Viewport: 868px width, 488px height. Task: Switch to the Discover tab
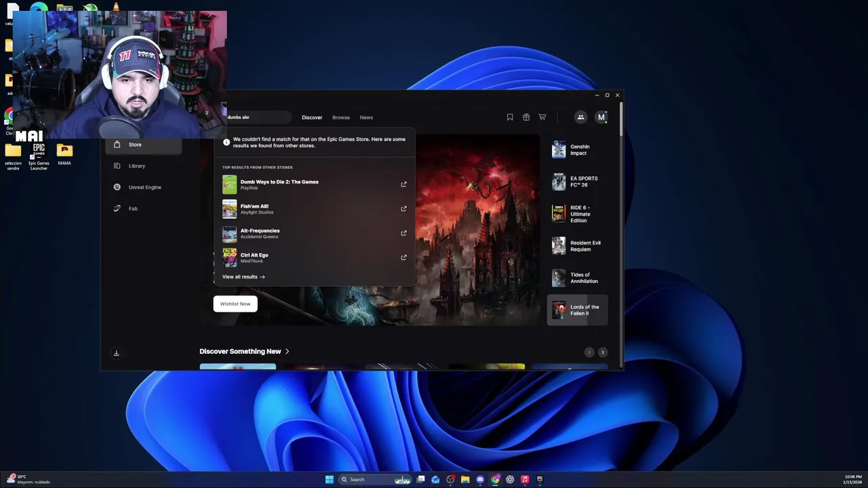click(312, 117)
